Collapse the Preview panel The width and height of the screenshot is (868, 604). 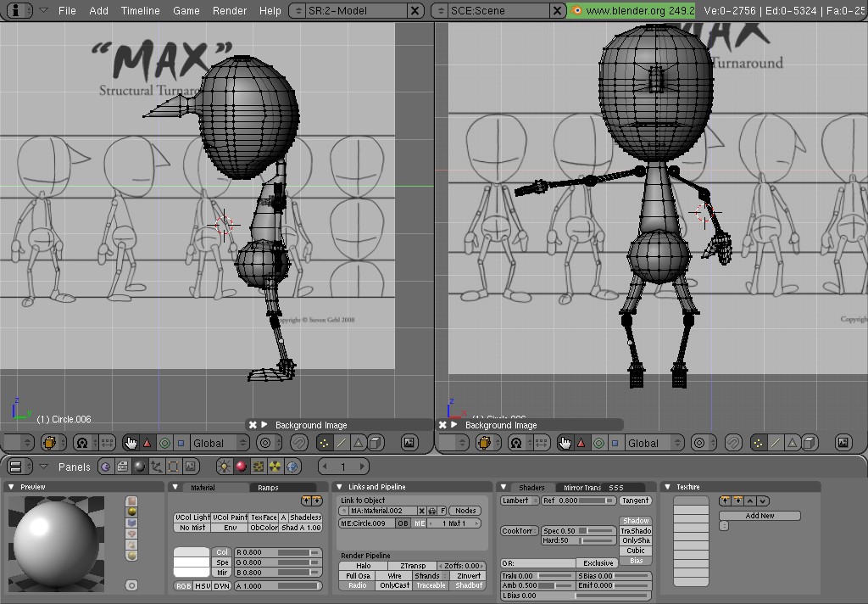click(x=10, y=487)
